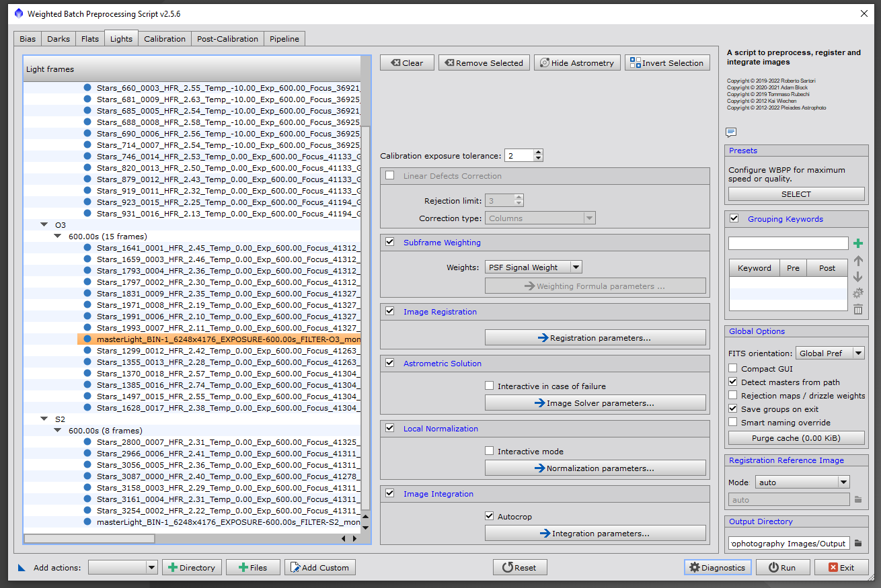Toggle Save groups on exit
Viewport: 881px width, 588px height.
(x=733, y=409)
